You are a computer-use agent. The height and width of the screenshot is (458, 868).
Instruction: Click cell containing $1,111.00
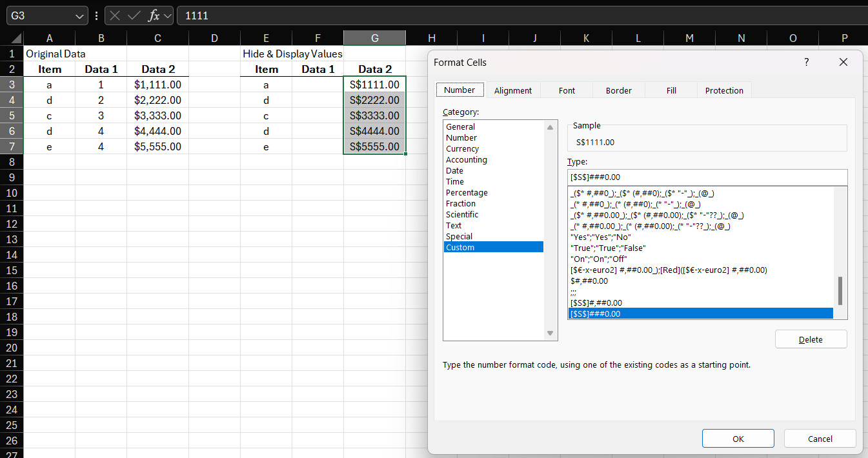[158, 85]
